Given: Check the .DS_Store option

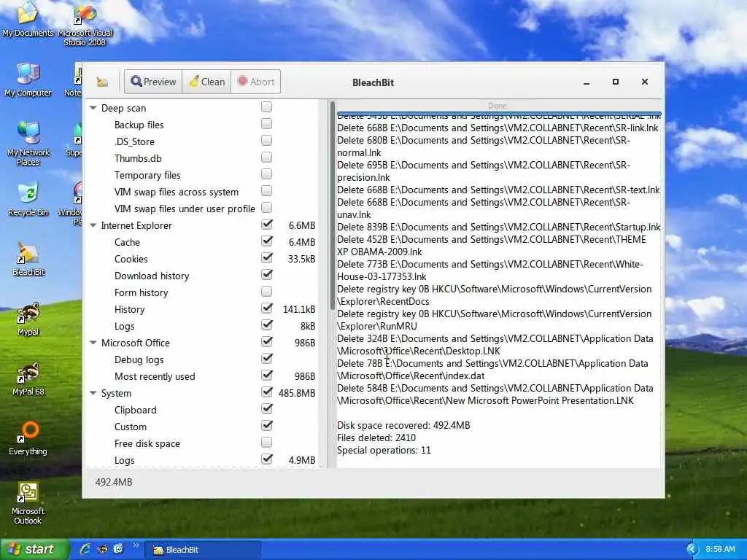Looking at the screenshot, I should point(267,141).
